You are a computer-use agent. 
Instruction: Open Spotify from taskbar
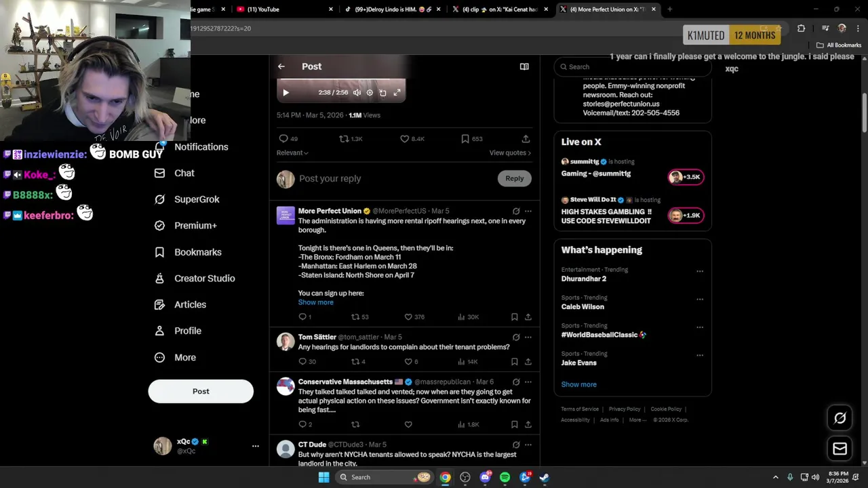pyautogui.click(x=505, y=477)
